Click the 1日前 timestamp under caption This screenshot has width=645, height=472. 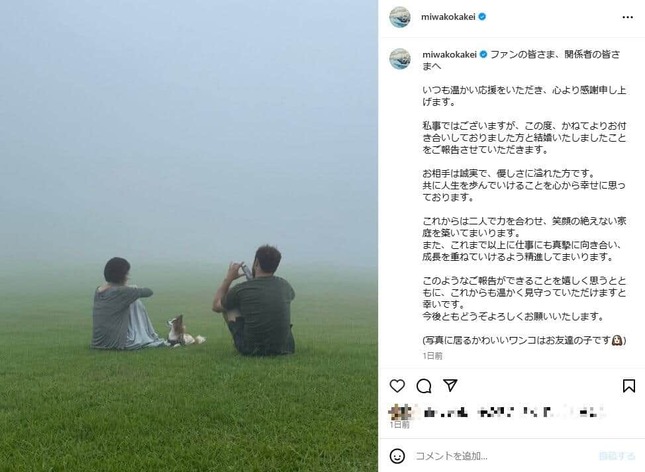click(432, 356)
